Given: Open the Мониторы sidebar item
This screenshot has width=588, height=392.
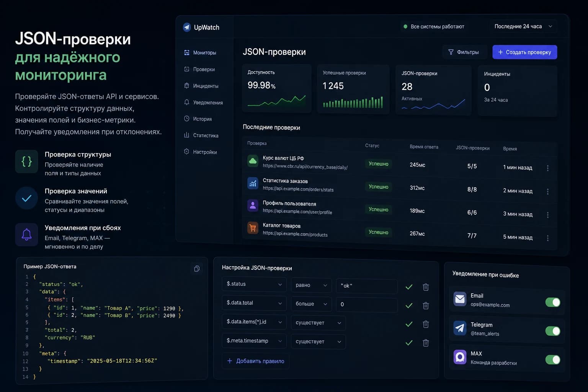Looking at the screenshot, I should point(200,52).
